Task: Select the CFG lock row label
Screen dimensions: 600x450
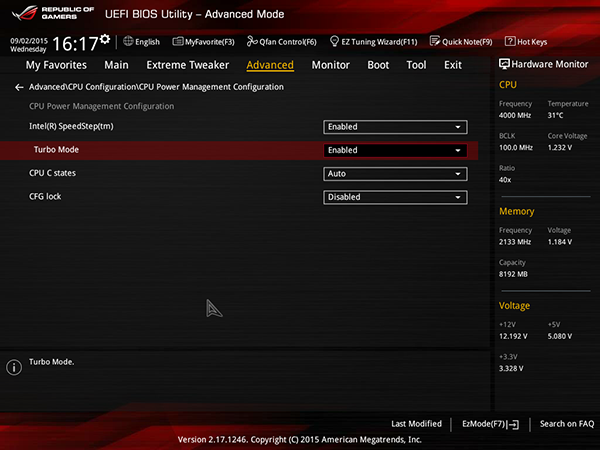Action: [45, 196]
